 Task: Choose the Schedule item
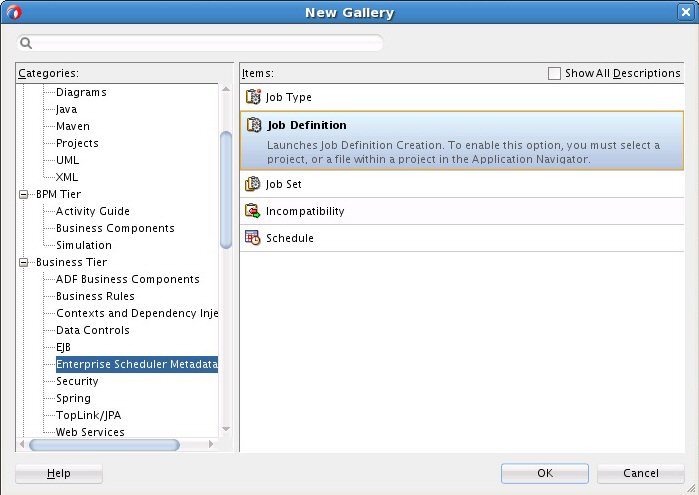click(462, 238)
